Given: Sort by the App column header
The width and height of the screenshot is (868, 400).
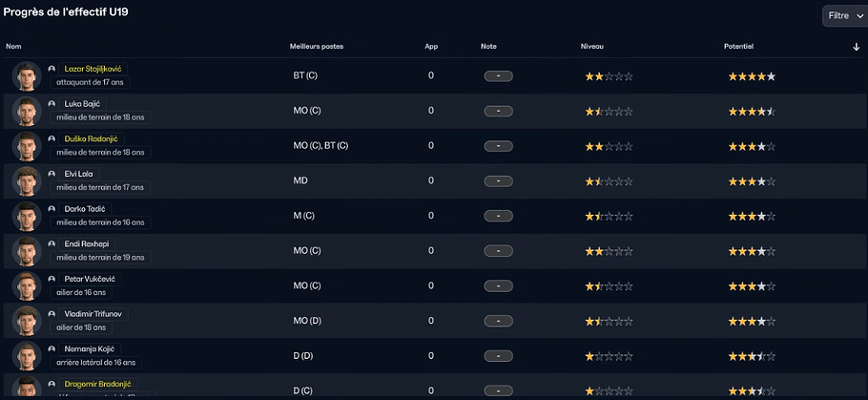Looking at the screenshot, I should coord(431,47).
